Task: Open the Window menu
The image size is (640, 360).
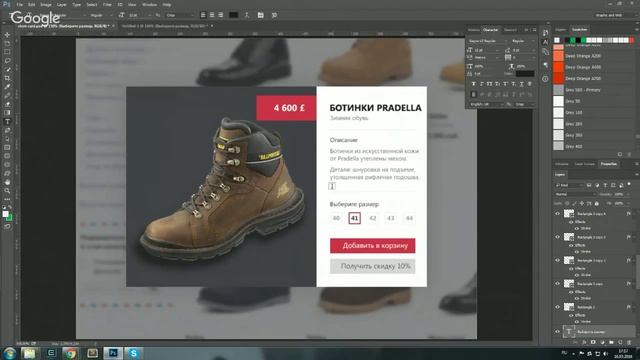Action: tap(149, 4)
